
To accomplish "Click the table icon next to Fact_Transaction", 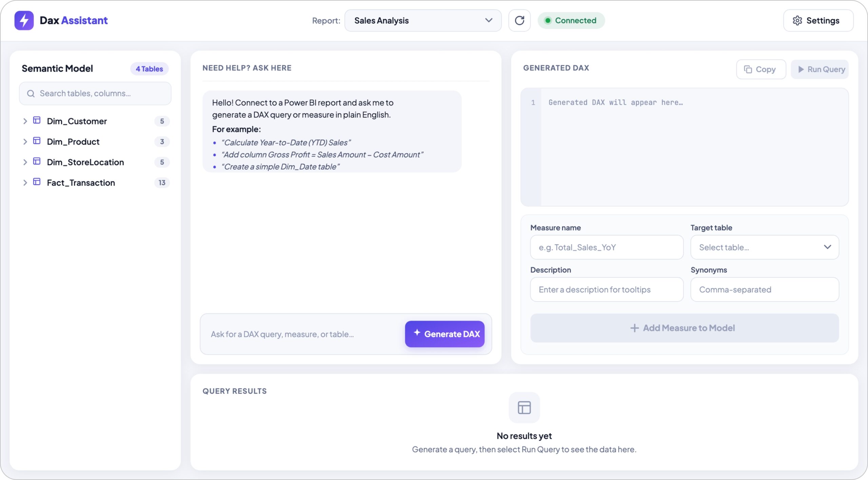I will [x=37, y=182].
